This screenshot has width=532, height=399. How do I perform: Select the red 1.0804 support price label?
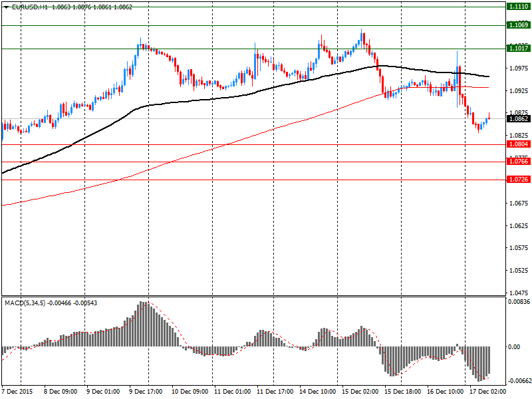point(519,144)
